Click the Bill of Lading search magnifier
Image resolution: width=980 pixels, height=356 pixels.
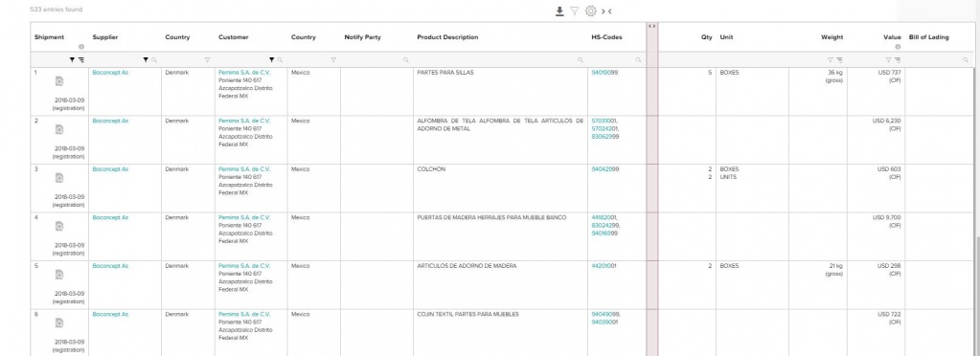[x=966, y=60]
